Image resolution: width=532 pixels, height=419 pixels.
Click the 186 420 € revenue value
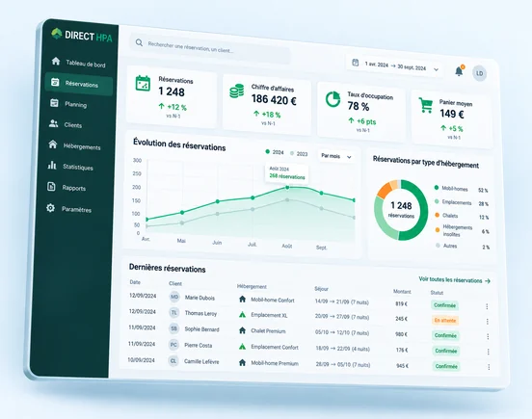coord(274,99)
